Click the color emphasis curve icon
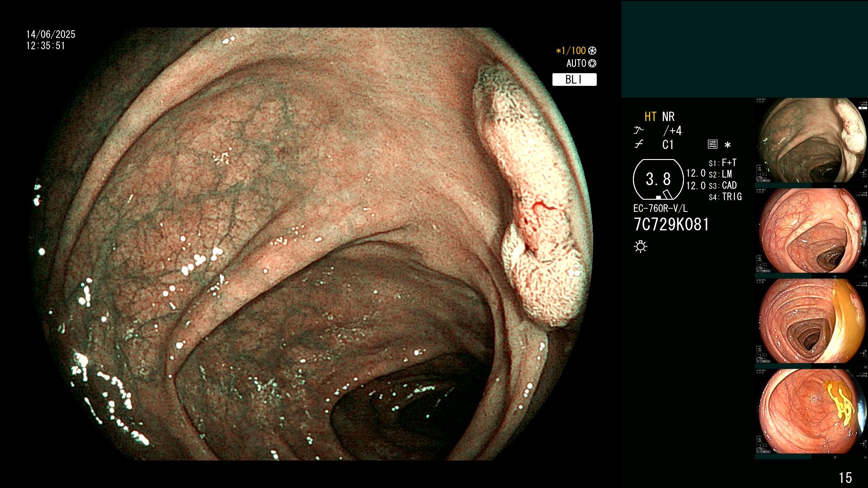Screen dimensions: 868x488 638,145
